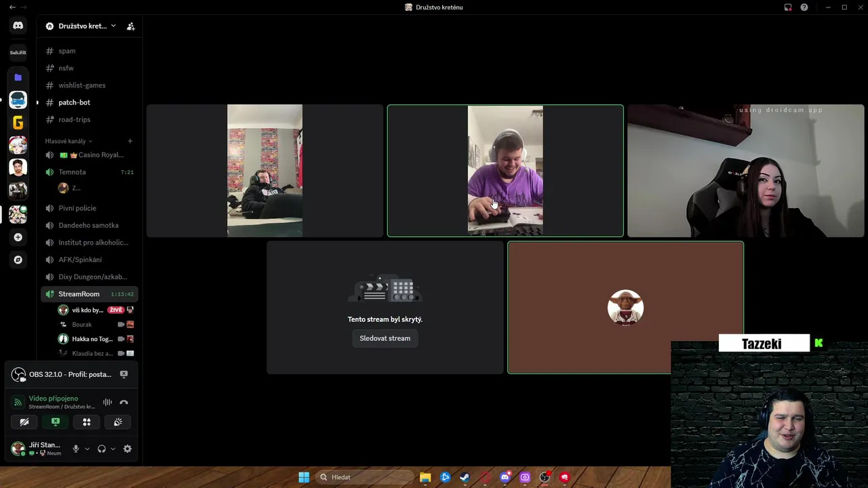Go forward with the title bar arrow
The image size is (868, 488).
pyautogui.click(x=24, y=7)
